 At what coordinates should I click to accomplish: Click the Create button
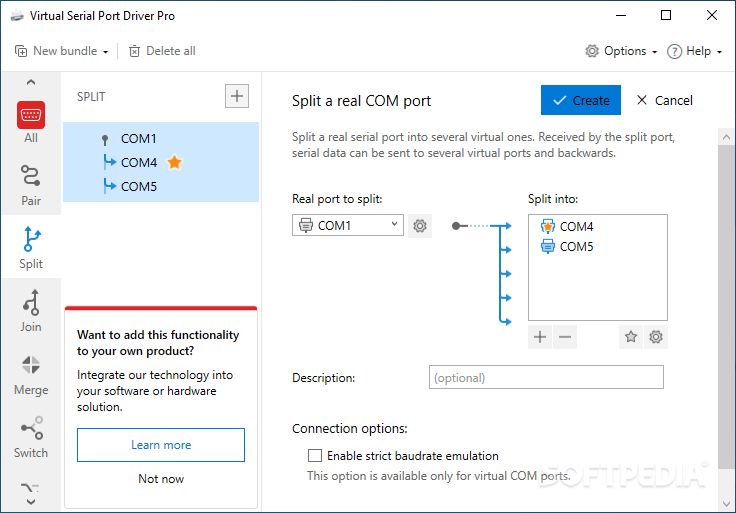[581, 100]
